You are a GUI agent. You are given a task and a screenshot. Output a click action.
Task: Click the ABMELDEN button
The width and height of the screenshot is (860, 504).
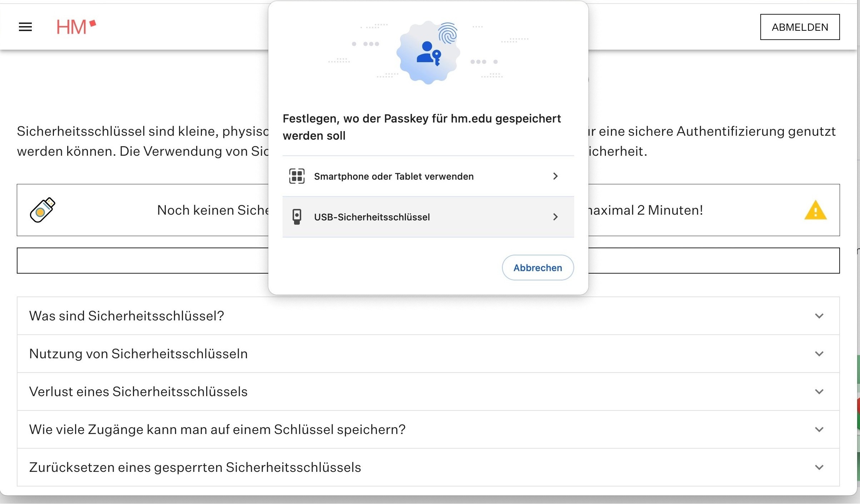pos(800,27)
